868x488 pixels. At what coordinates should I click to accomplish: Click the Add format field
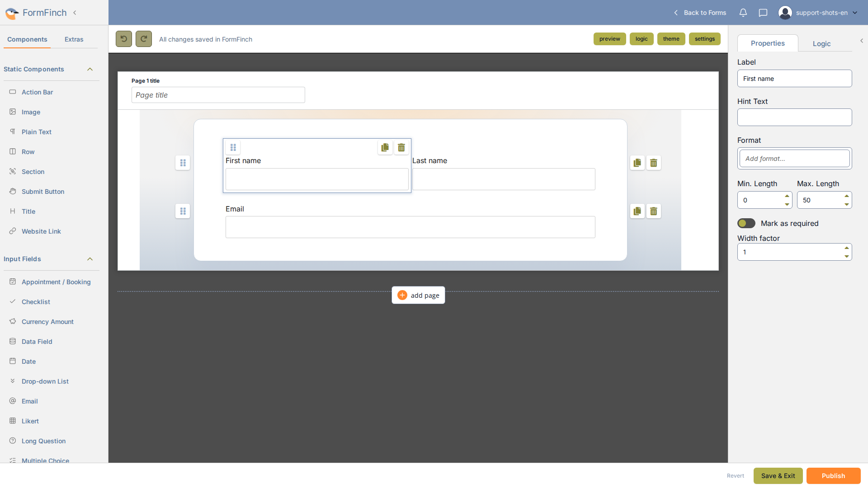(795, 159)
